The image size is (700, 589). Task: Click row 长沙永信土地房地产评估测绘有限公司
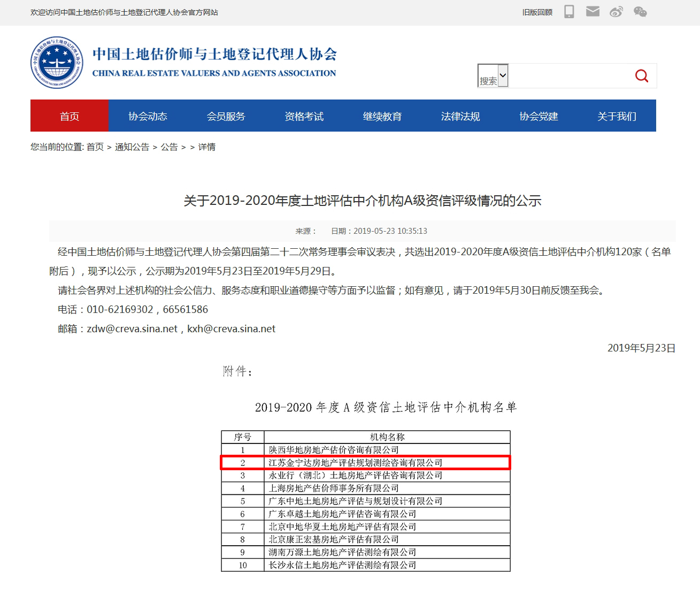[366, 565]
